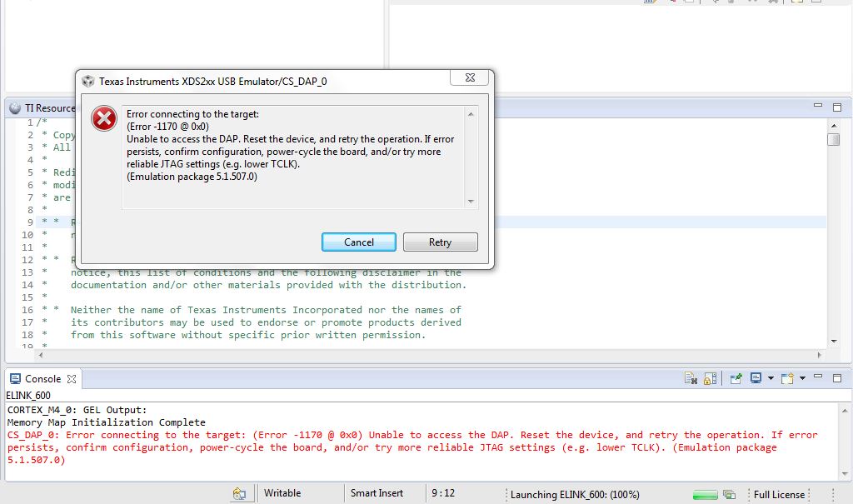Screen dimensions: 853x504
Task: Click the red error icon in dialog
Action: pyautogui.click(x=104, y=118)
